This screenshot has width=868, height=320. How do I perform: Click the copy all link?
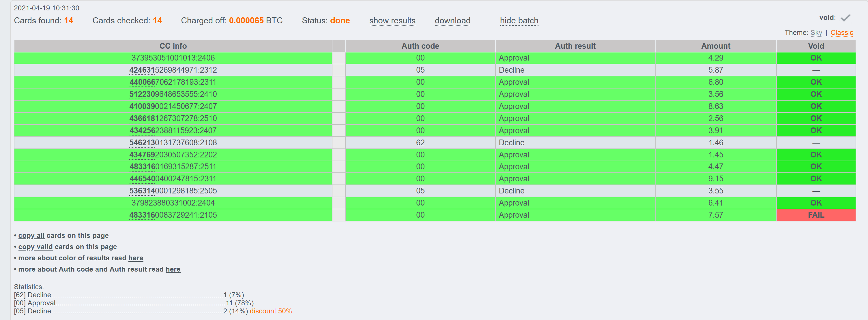pos(31,236)
